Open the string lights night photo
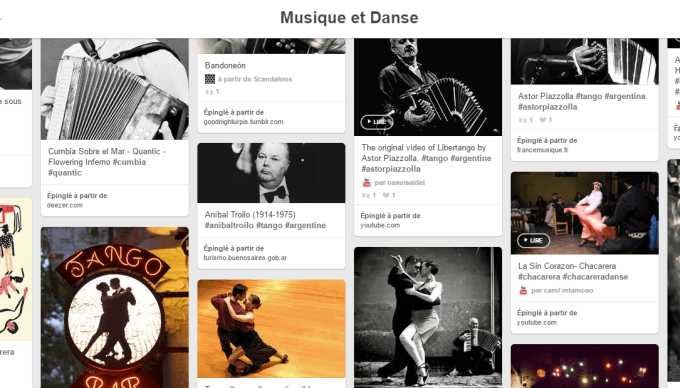This screenshot has width=680, height=388. click(585, 366)
